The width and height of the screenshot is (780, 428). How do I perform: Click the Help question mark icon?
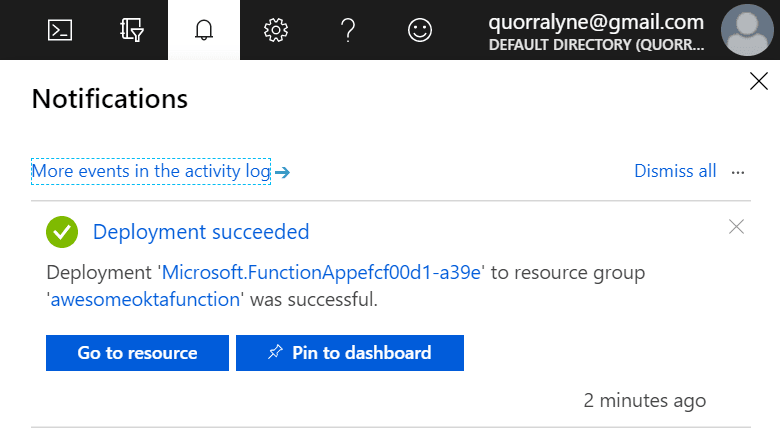tap(348, 30)
